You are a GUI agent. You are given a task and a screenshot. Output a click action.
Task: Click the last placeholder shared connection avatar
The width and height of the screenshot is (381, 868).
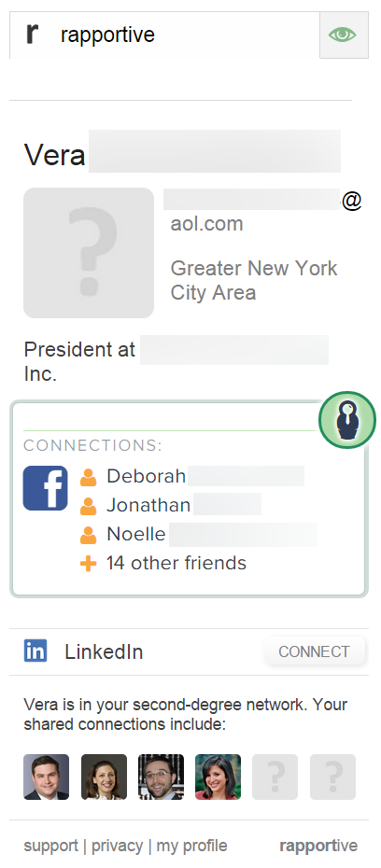click(332, 777)
